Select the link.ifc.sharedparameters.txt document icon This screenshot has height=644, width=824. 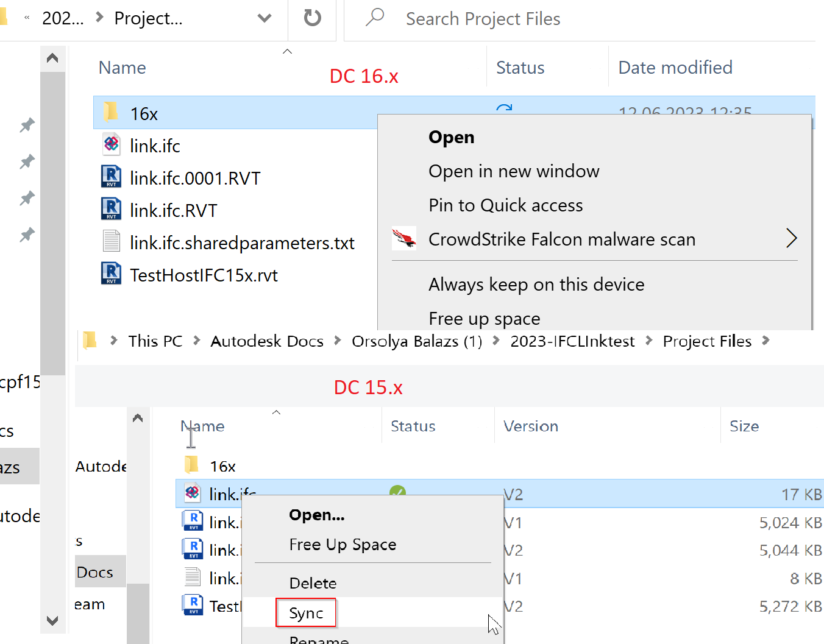(111, 241)
